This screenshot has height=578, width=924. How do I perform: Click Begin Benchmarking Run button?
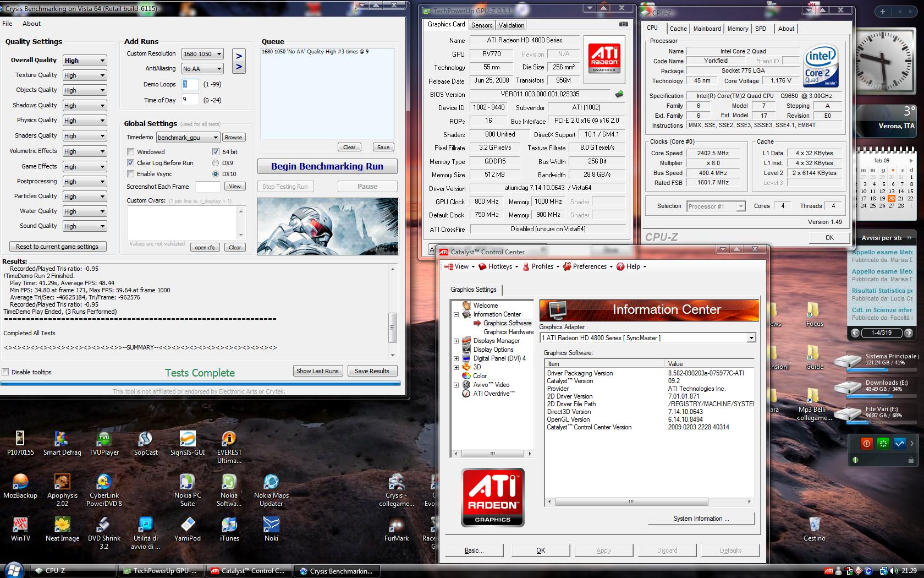327,166
